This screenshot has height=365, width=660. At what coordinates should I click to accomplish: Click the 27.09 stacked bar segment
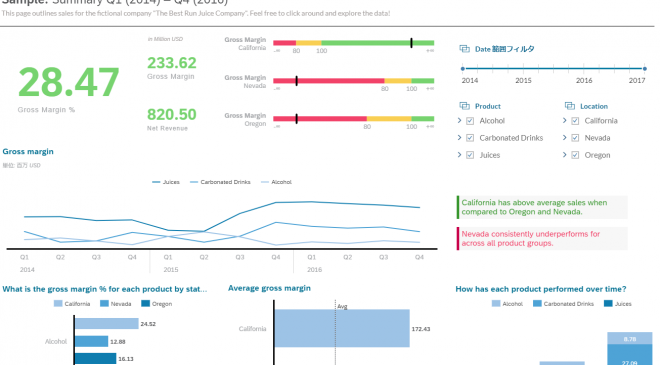click(x=630, y=354)
